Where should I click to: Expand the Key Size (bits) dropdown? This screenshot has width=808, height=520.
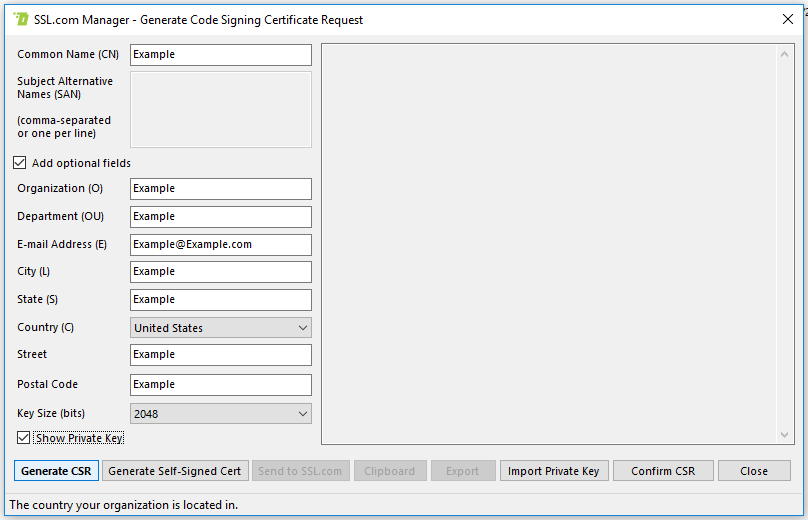click(221, 413)
